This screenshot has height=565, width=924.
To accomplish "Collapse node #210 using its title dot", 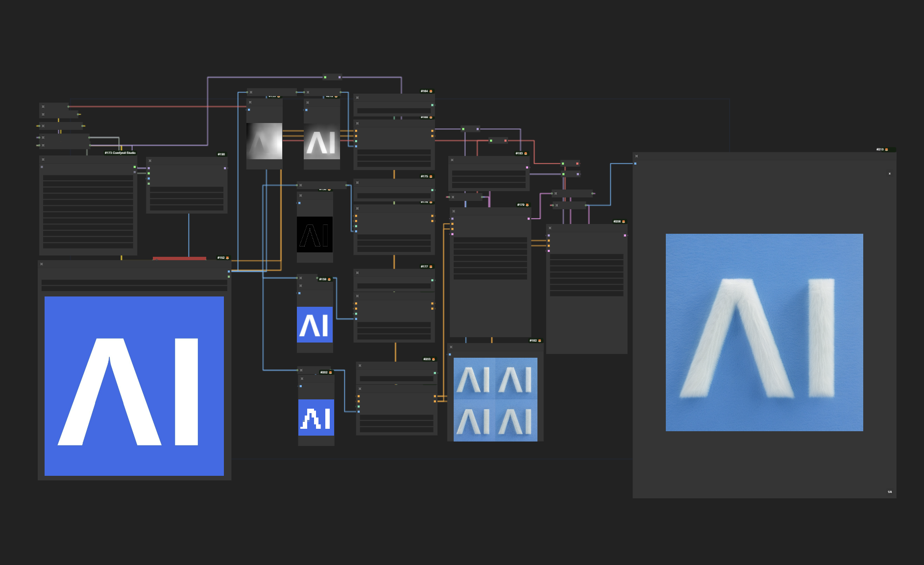I will pyautogui.click(x=636, y=156).
